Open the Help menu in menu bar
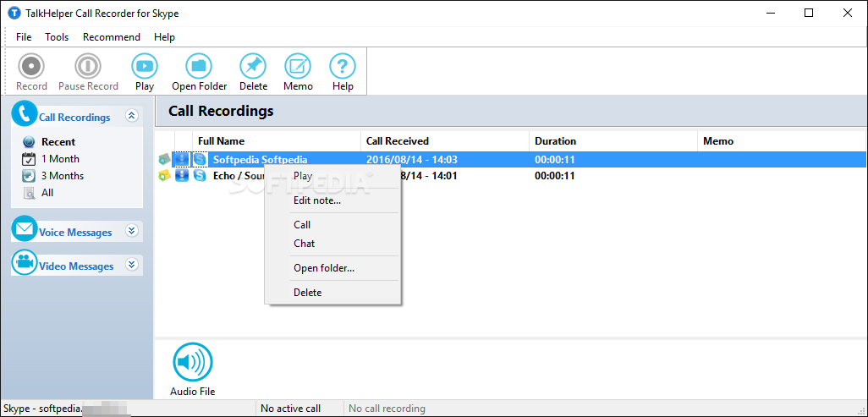This screenshot has width=868, height=417. (164, 37)
